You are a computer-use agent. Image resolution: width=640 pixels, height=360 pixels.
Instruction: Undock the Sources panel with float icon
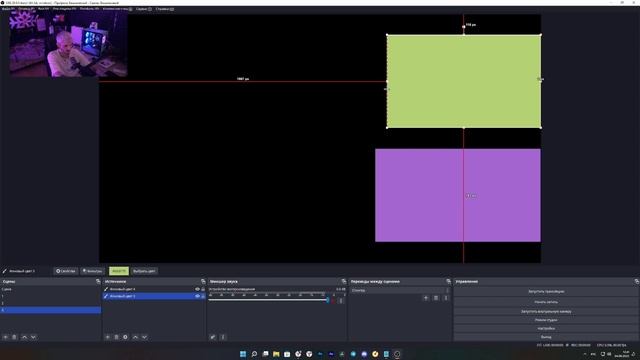[203, 281]
